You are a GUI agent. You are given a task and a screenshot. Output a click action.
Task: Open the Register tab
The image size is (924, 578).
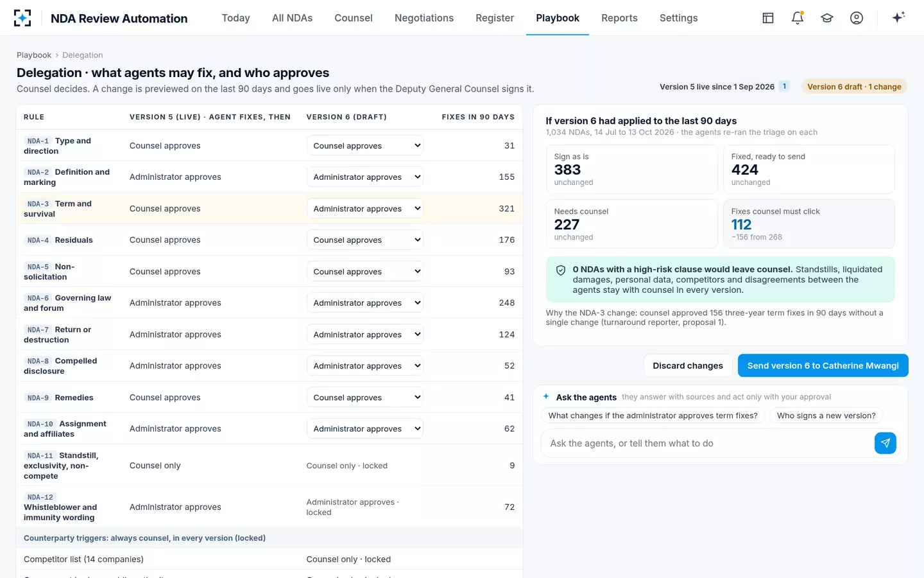coord(495,18)
